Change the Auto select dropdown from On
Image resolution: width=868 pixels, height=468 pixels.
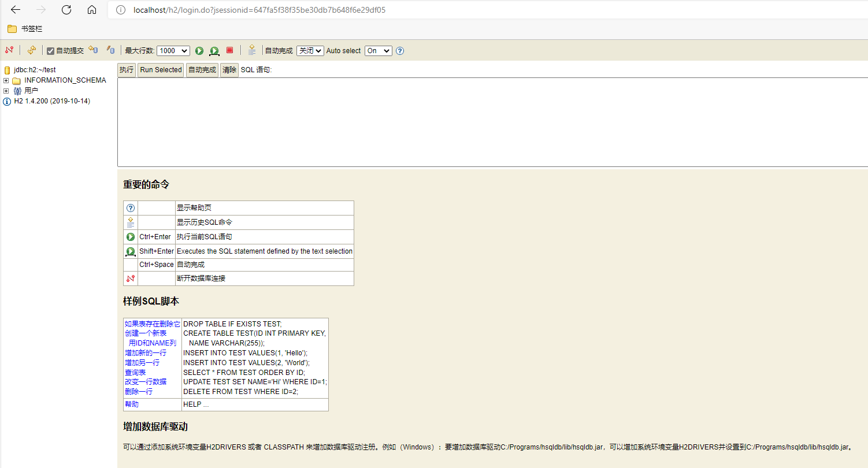(x=378, y=50)
